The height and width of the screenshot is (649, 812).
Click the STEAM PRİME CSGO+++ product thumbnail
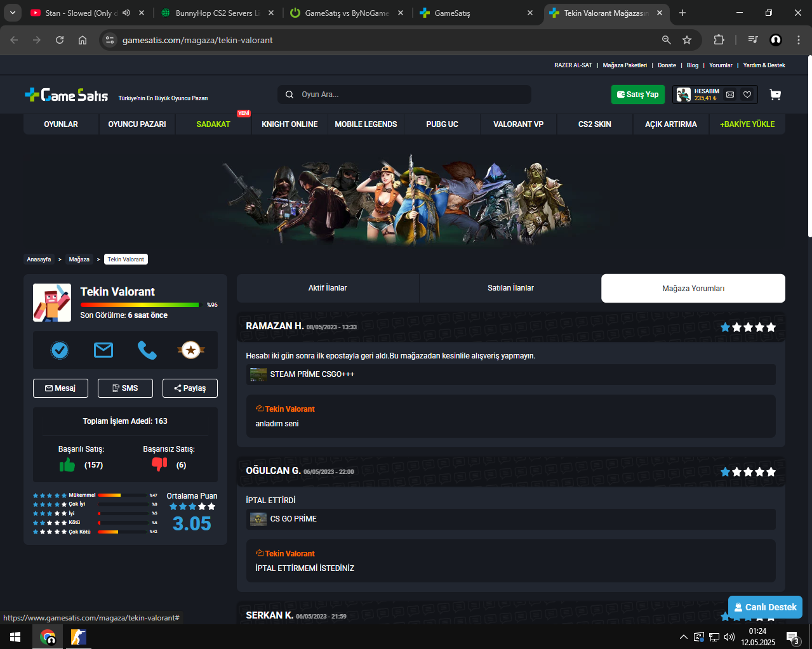258,374
